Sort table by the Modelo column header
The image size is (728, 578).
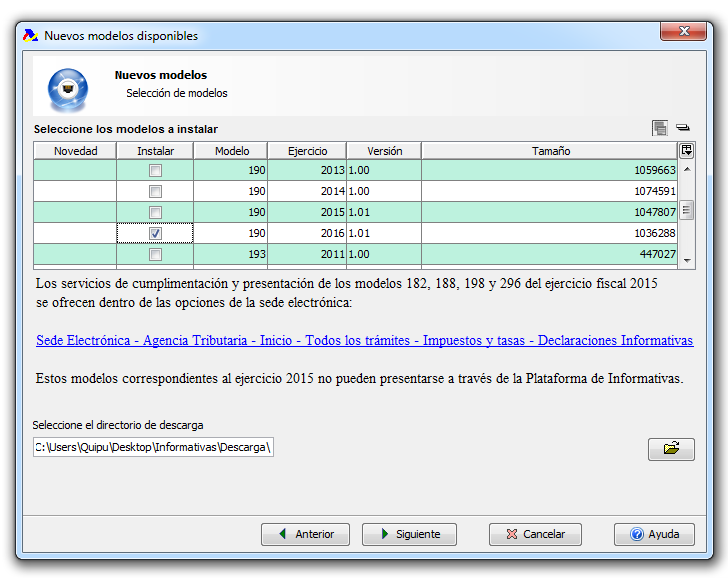[x=232, y=151]
